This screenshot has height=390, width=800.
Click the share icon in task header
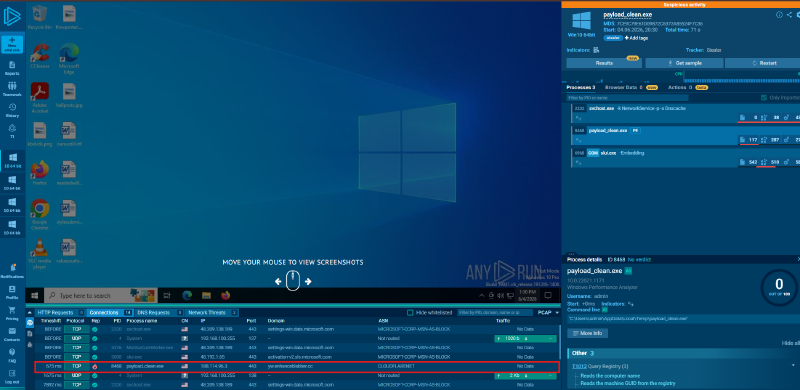789,15
